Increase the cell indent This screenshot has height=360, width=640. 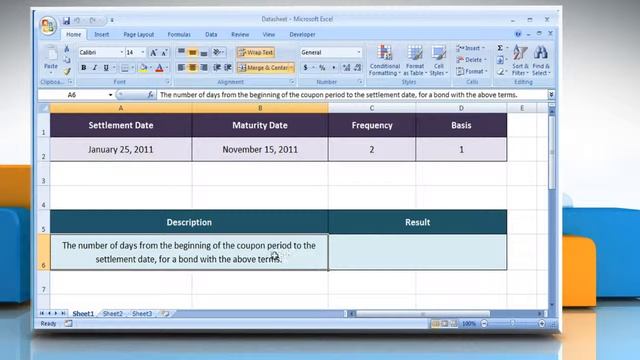(228, 68)
